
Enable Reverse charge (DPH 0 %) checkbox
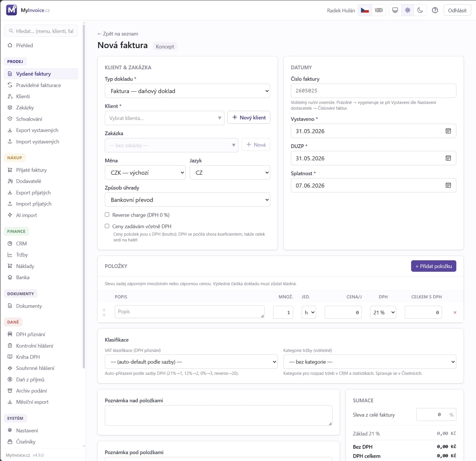[107, 214]
